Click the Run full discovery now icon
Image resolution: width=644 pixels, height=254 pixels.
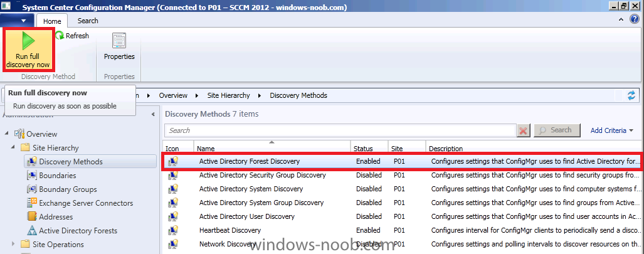click(x=28, y=41)
